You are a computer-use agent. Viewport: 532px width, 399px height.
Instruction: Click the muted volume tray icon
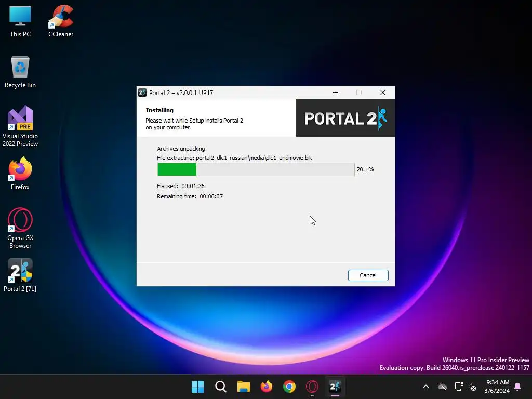pos(472,387)
